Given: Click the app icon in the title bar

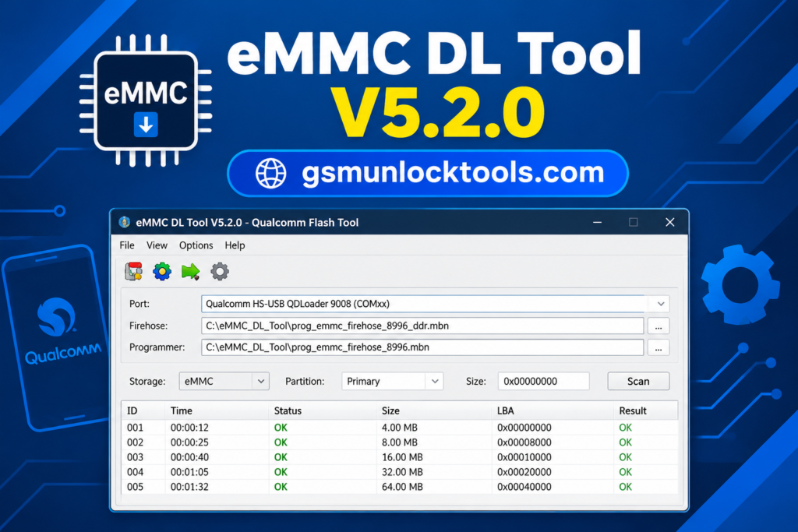Looking at the screenshot, I should 124,222.
